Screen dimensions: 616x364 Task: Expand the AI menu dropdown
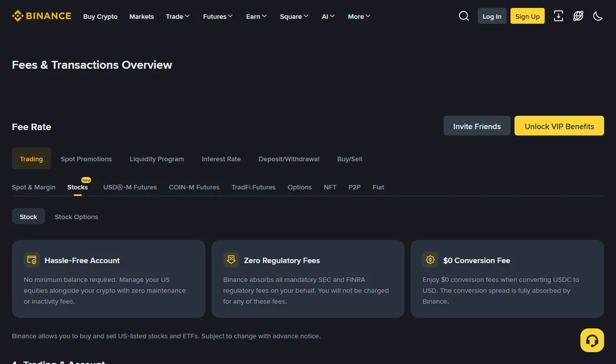pos(328,16)
